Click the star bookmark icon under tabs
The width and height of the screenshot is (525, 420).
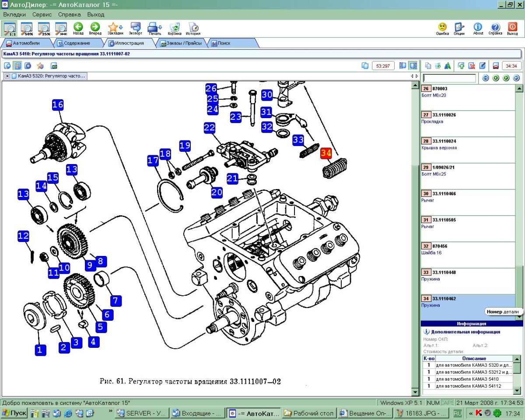(40, 66)
